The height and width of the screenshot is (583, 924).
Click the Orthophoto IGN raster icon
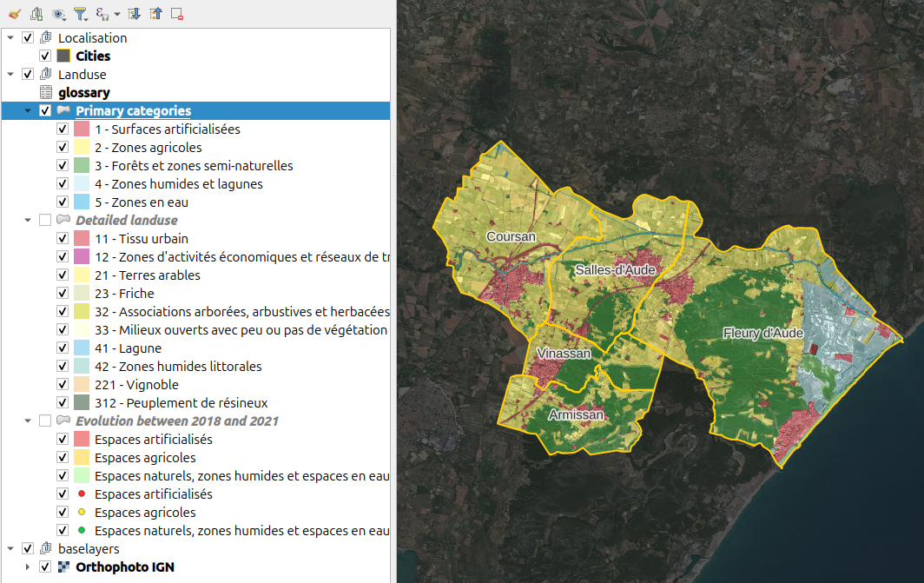tap(63, 567)
